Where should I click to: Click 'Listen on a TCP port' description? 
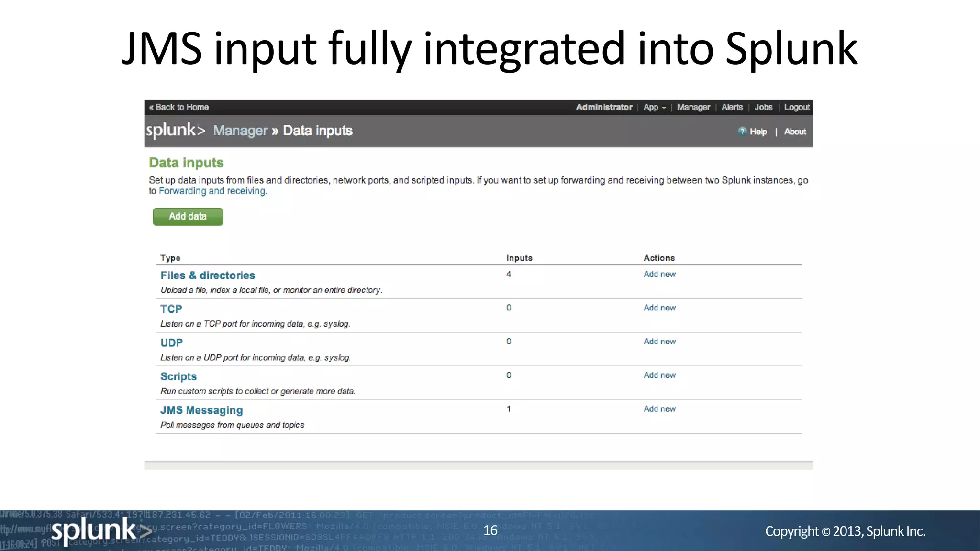click(255, 324)
